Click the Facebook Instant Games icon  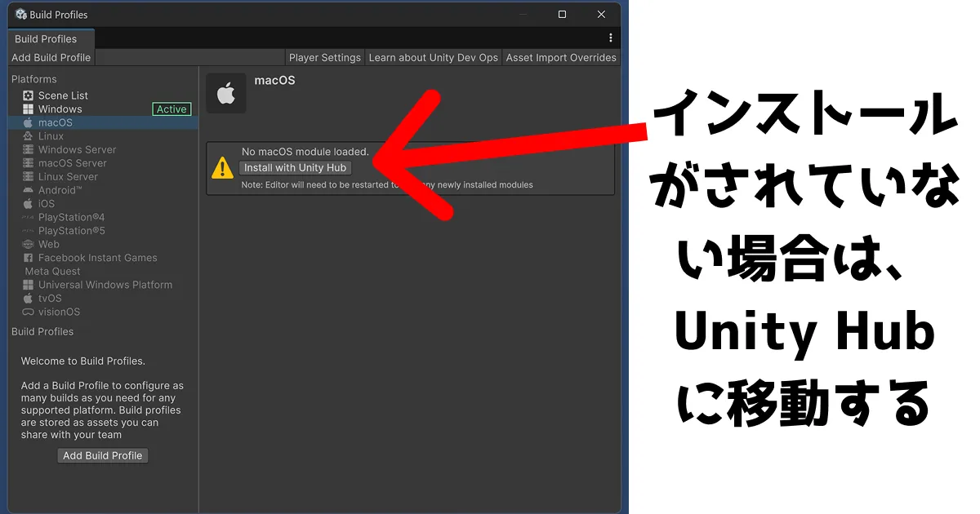28,258
